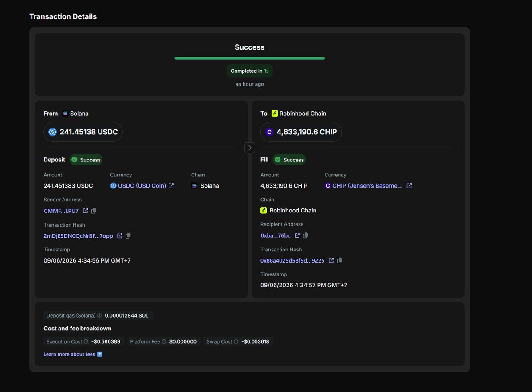Open deposit transaction hash external link icon
This screenshot has width=532, height=392.
(120, 235)
